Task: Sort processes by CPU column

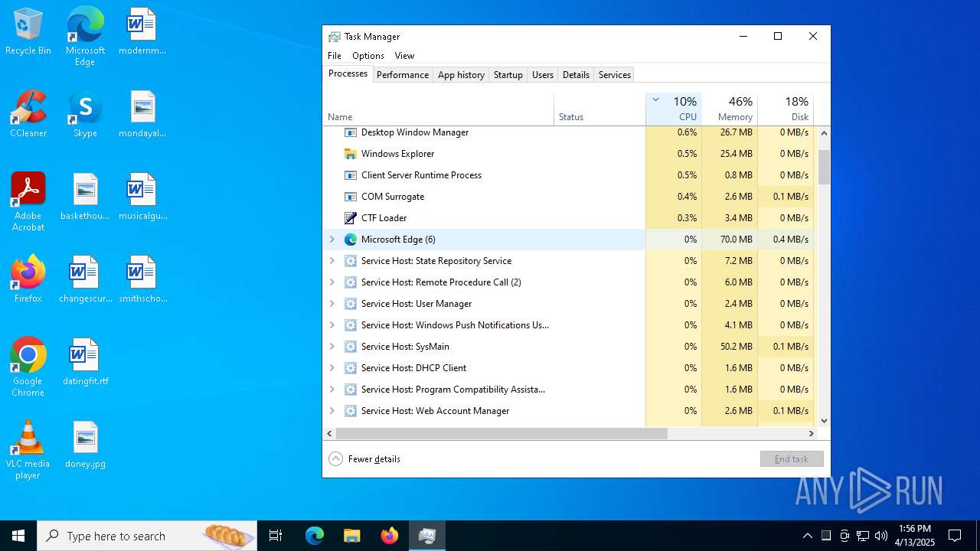Action: tap(674, 109)
